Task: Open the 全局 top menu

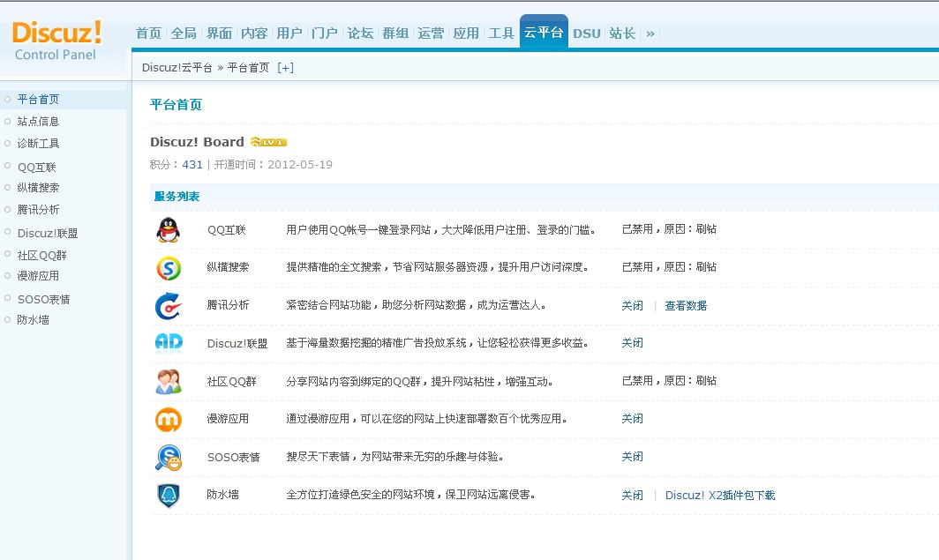Action: click(x=184, y=34)
